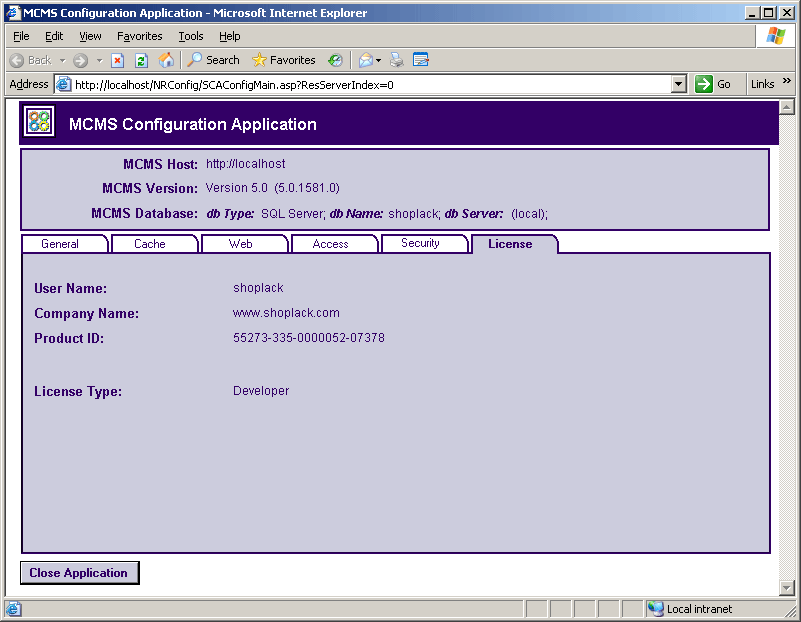
Task: Click the Links toolbar label
Action: point(762,84)
